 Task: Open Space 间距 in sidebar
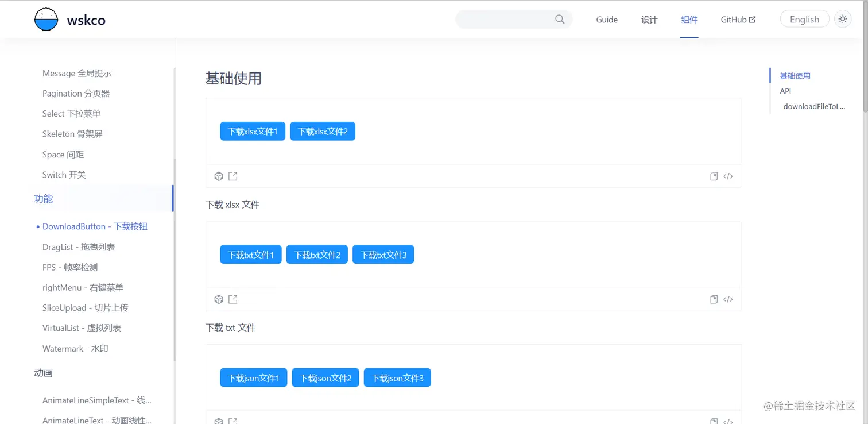pyautogui.click(x=63, y=155)
